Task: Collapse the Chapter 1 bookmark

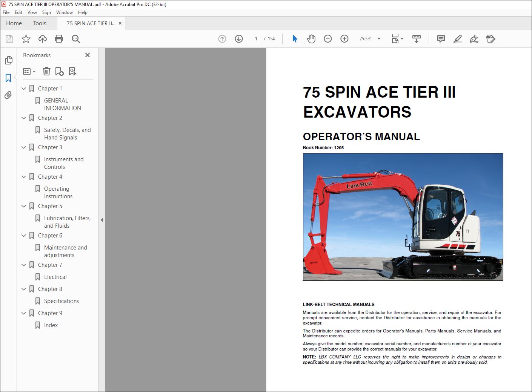Action: (24, 89)
